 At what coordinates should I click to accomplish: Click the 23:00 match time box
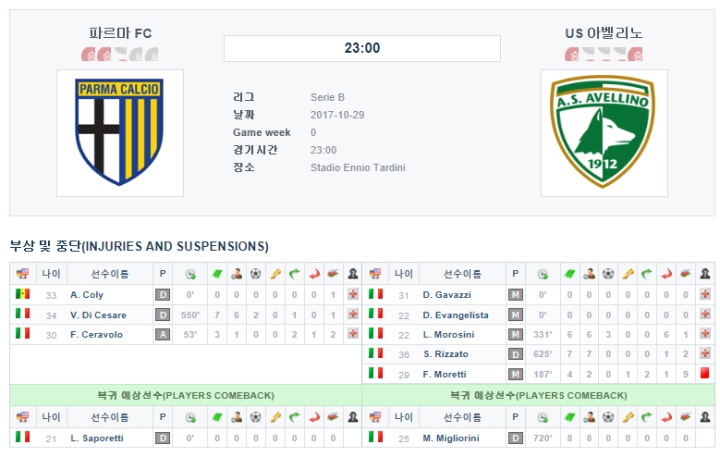pyautogui.click(x=362, y=48)
